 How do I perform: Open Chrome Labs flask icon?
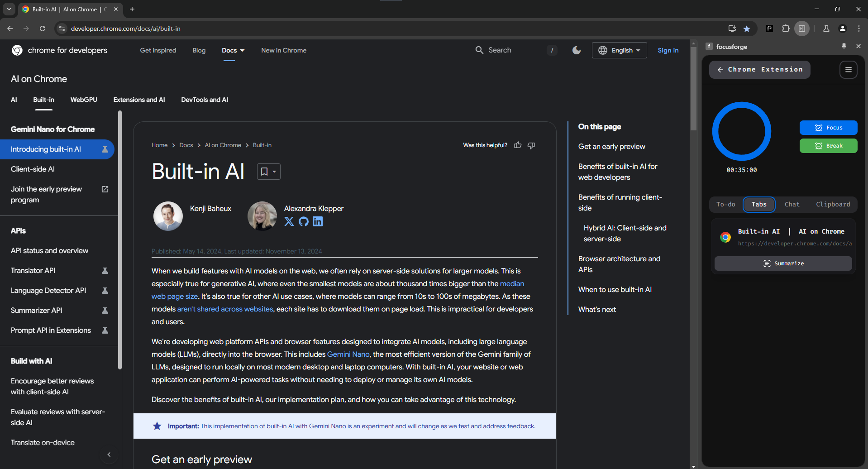pos(826,29)
